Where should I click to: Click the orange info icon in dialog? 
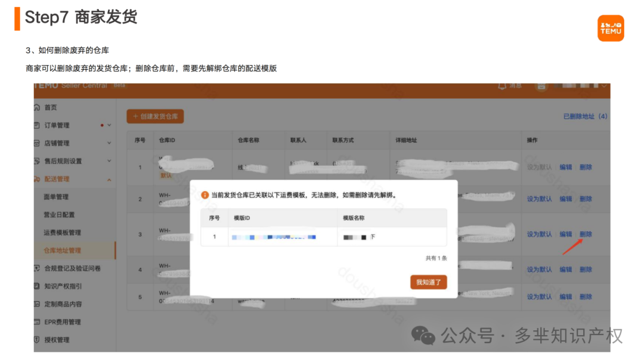click(205, 195)
